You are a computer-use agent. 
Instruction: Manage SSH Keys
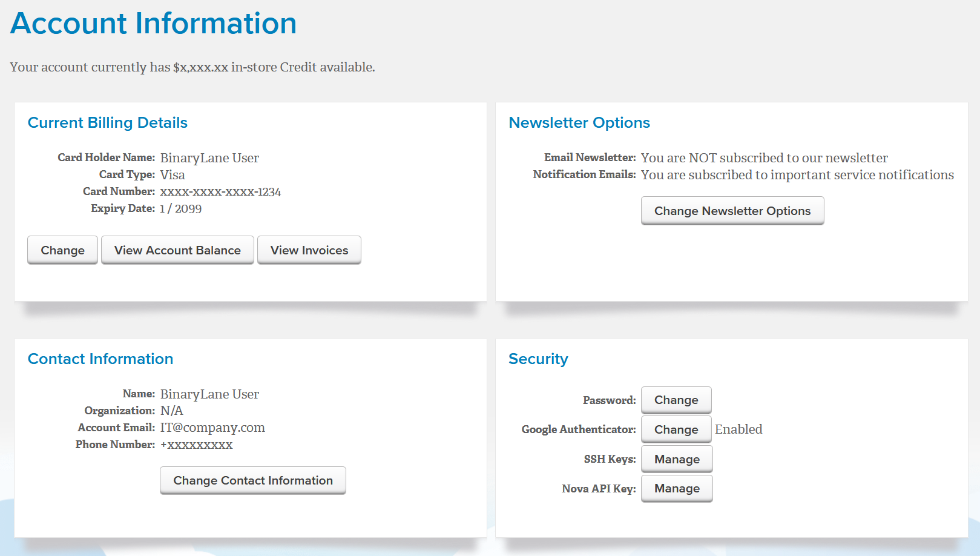click(x=677, y=459)
